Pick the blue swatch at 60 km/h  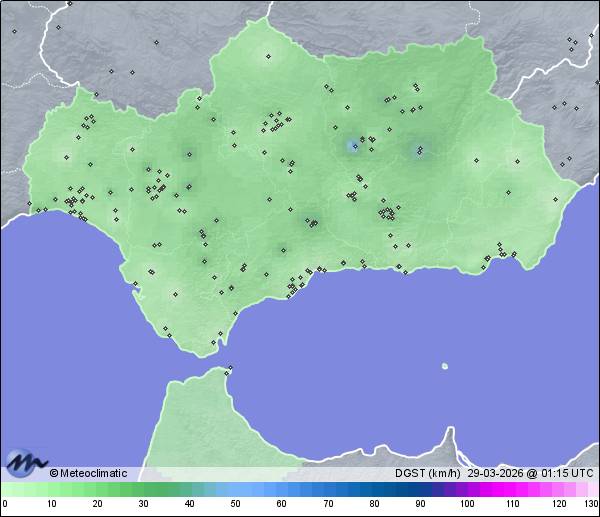(x=282, y=489)
